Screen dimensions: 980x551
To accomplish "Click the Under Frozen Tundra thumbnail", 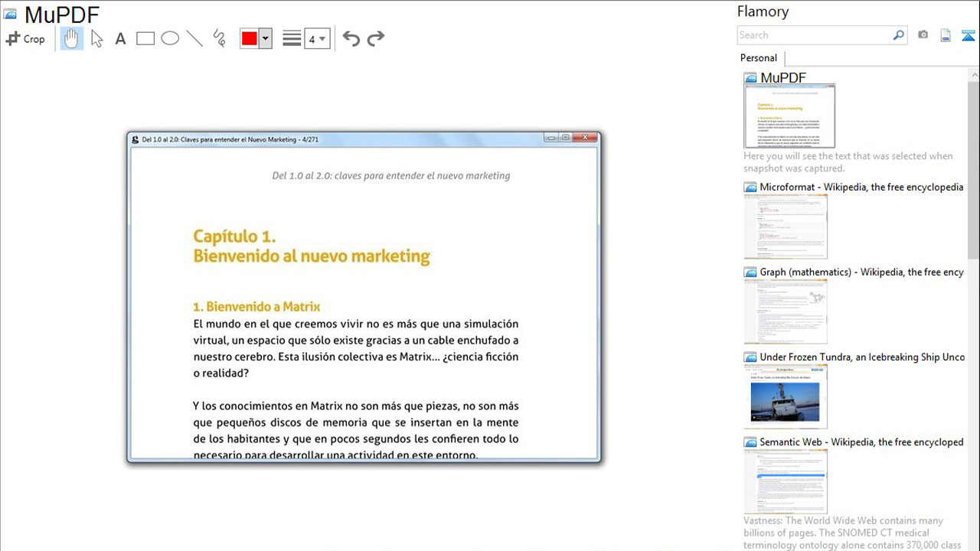I will coord(786,395).
